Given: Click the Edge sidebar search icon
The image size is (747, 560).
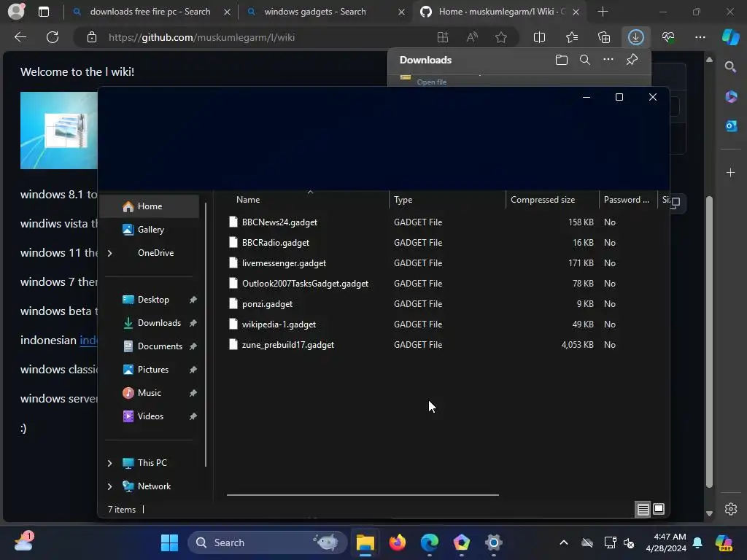Looking at the screenshot, I should tap(730, 67).
